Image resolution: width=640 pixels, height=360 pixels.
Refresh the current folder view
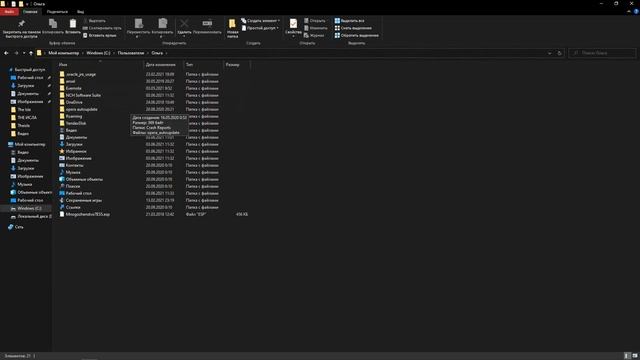point(559,53)
